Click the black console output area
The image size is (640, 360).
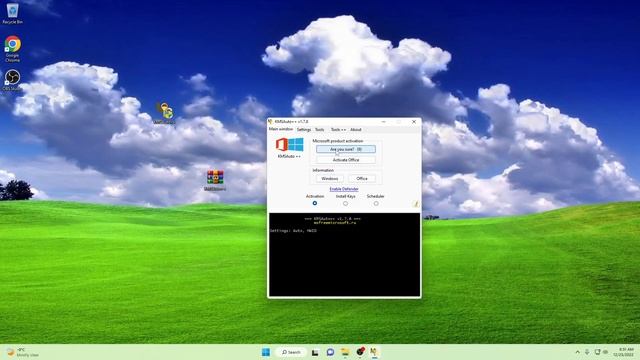[x=344, y=255]
